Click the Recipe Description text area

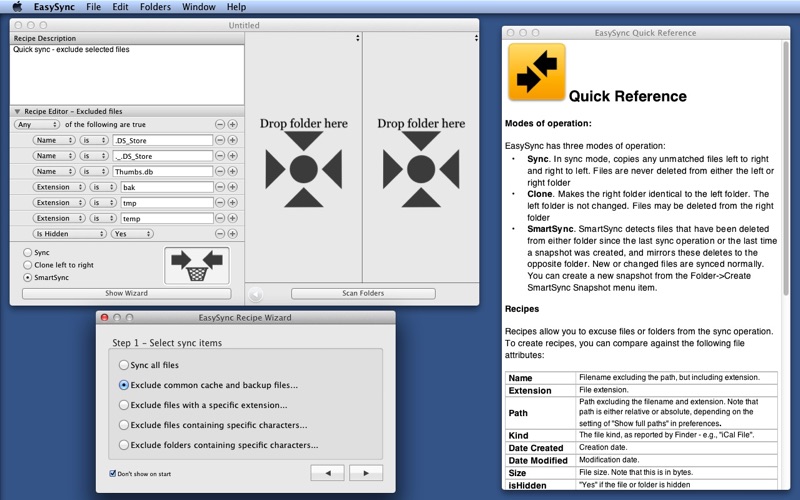127,74
